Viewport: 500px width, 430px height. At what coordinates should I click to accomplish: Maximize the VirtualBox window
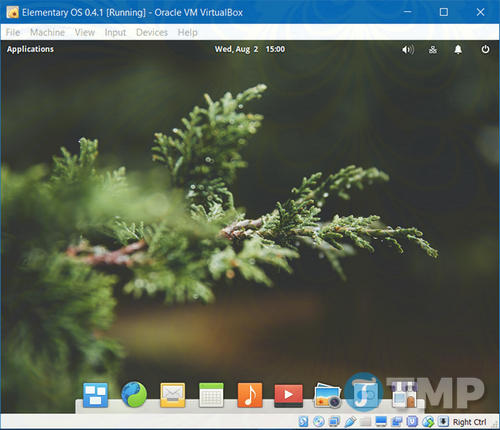(x=444, y=12)
